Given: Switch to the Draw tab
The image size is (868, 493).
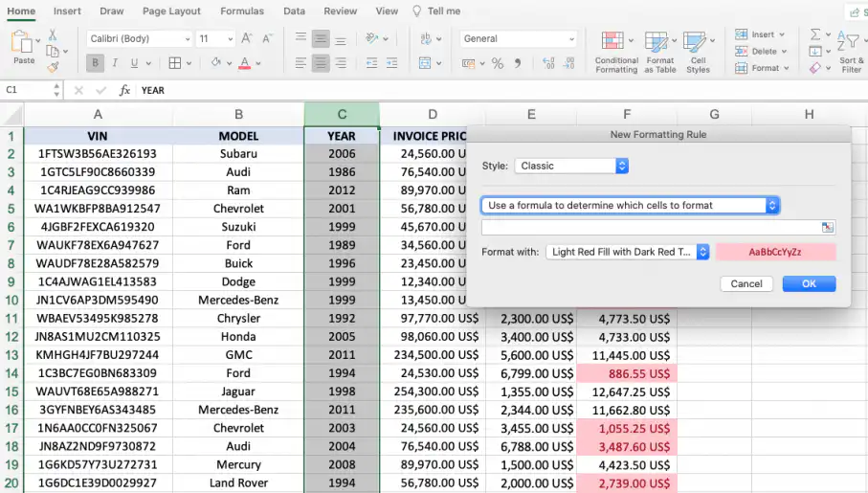Looking at the screenshot, I should [x=112, y=11].
